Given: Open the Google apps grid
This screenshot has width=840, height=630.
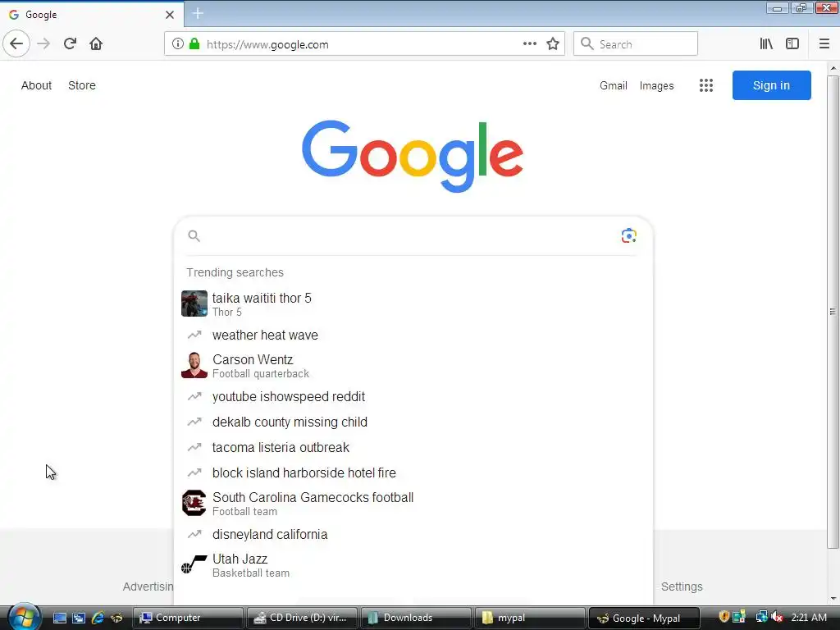Looking at the screenshot, I should 705,85.
